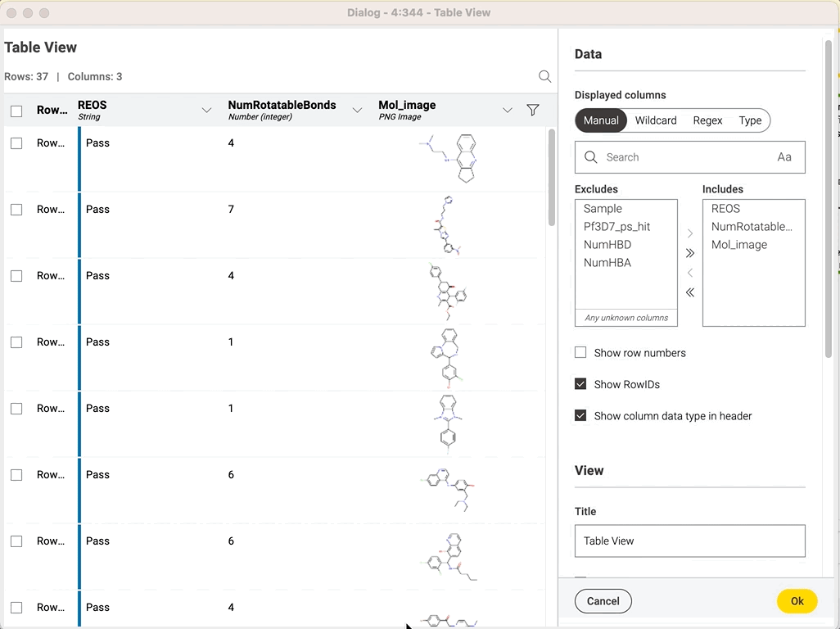Click the single-left arrow to exclude selected column
840x629 pixels.
point(689,272)
